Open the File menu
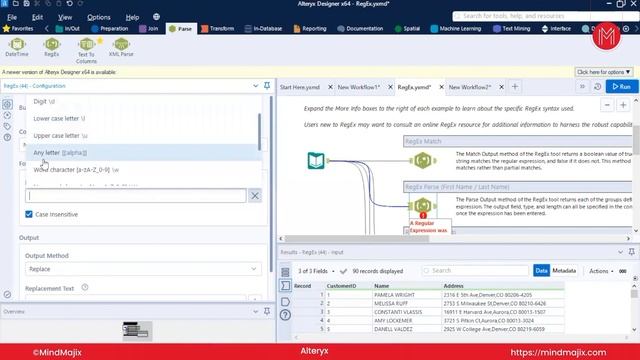Screen dimensions: 640x360 [12, 17]
